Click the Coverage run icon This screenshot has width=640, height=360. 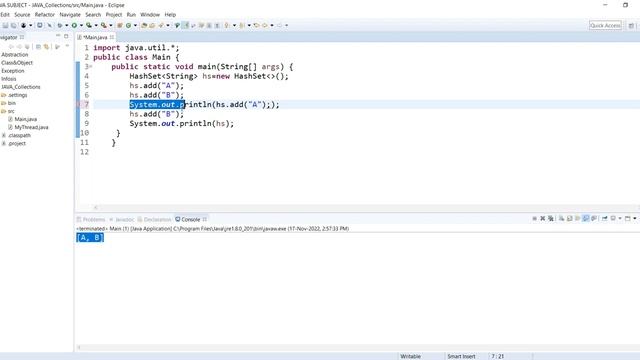(89, 25)
